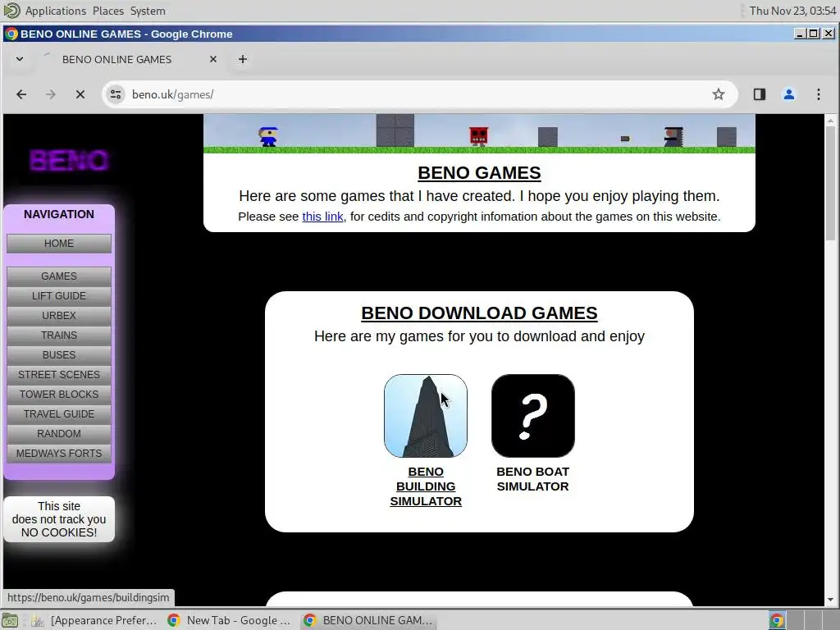Image resolution: width=840 pixels, height=630 pixels.
Task: Toggle Chrome side panel
Action: click(759, 94)
